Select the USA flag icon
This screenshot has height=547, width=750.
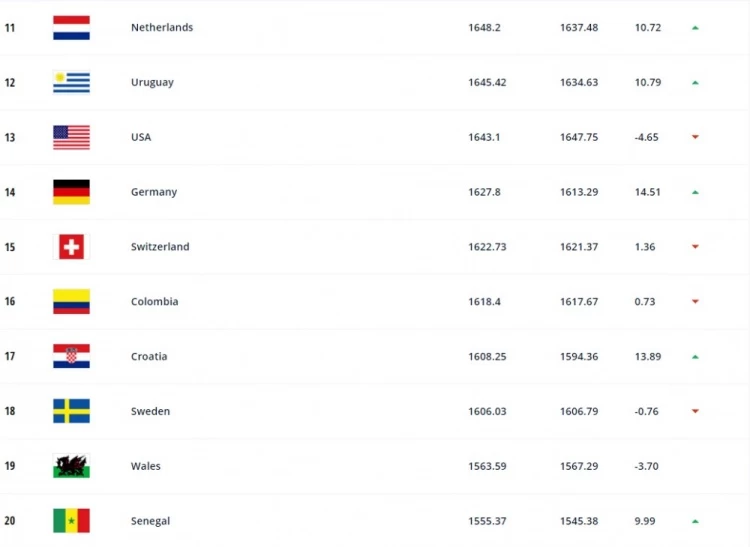click(71, 137)
